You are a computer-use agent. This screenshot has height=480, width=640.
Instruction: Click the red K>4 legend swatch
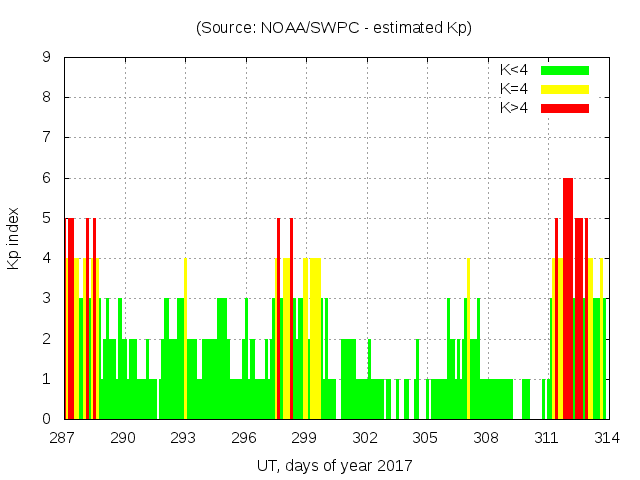[565, 108]
